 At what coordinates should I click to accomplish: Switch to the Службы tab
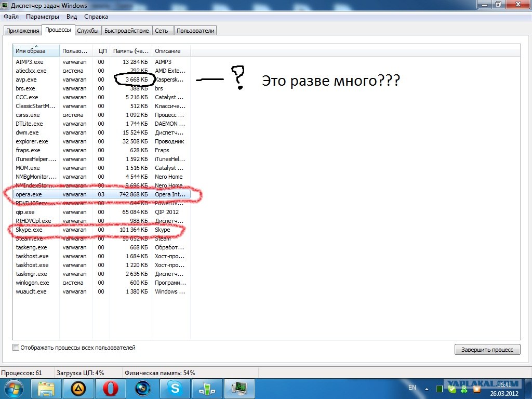pyautogui.click(x=87, y=31)
